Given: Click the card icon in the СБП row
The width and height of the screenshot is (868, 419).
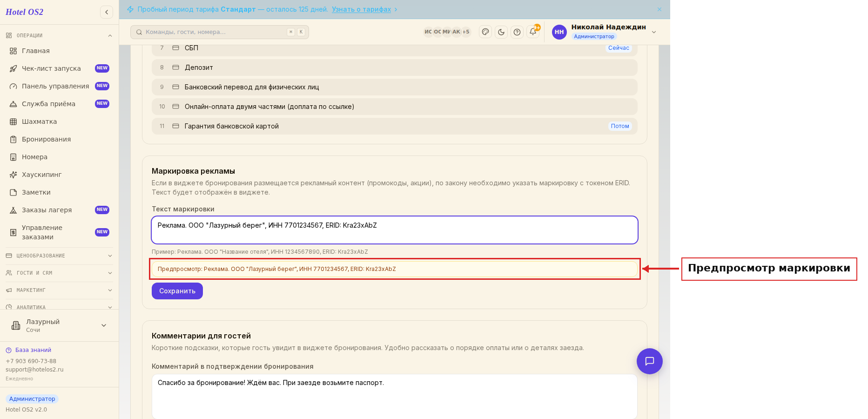Looking at the screenshot, I should click(176, 48).
